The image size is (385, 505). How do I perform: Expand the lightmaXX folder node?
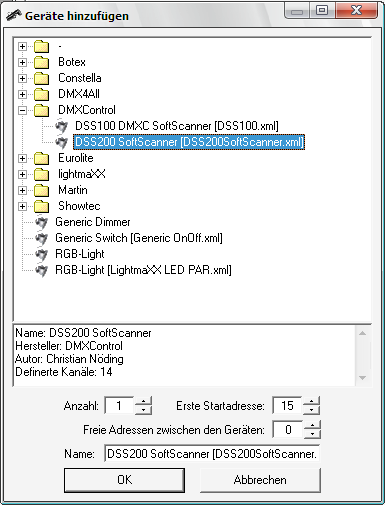[x=22, y=174]
